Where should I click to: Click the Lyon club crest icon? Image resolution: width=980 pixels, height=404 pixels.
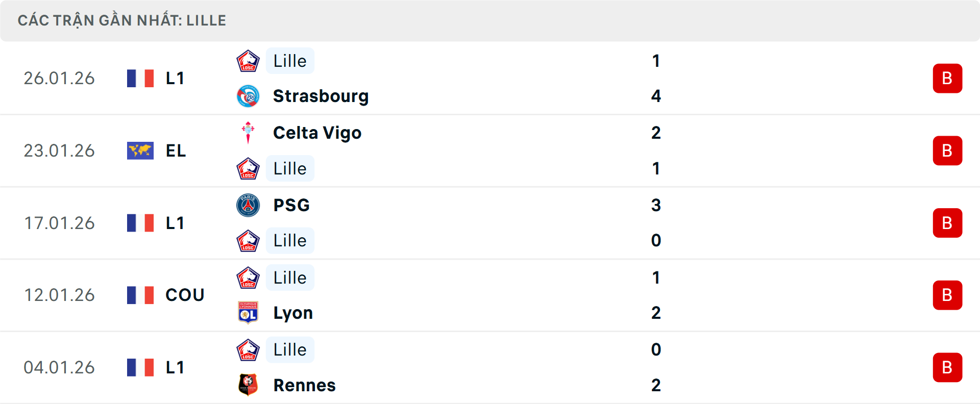pyautogui.click(x=248, y=313)
